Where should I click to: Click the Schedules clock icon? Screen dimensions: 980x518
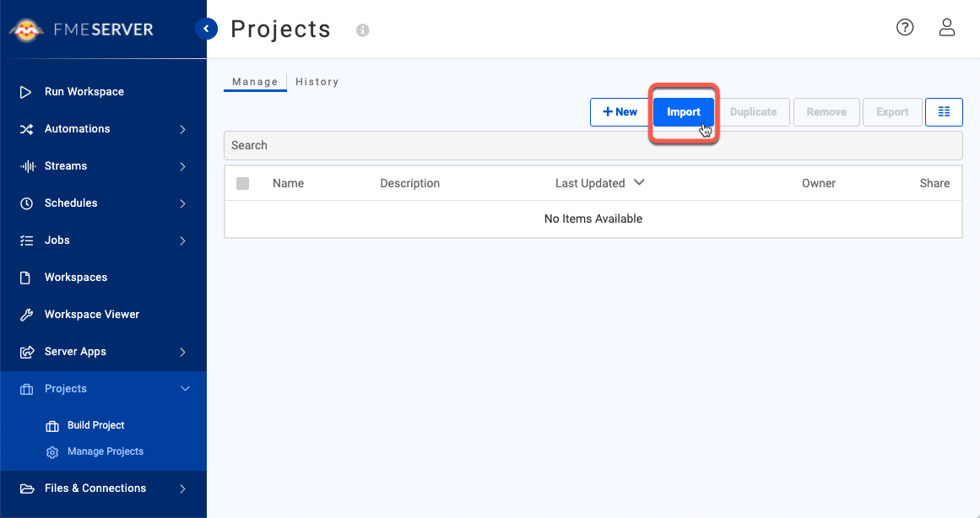(26, 203)
